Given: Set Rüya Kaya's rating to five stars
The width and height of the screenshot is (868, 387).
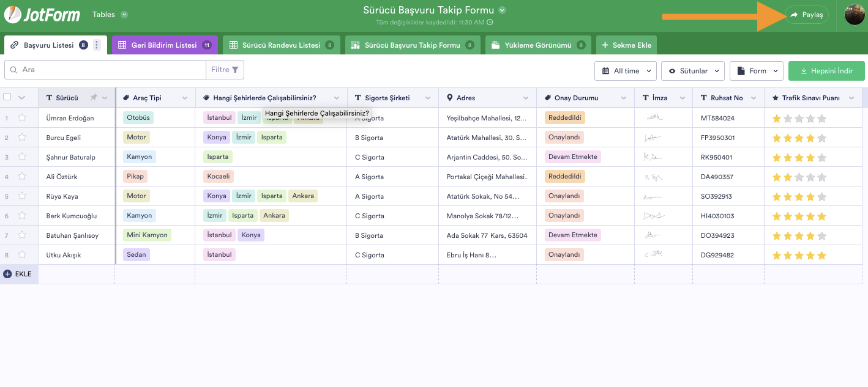Looking at the screenshot, I should pos(821,196).
